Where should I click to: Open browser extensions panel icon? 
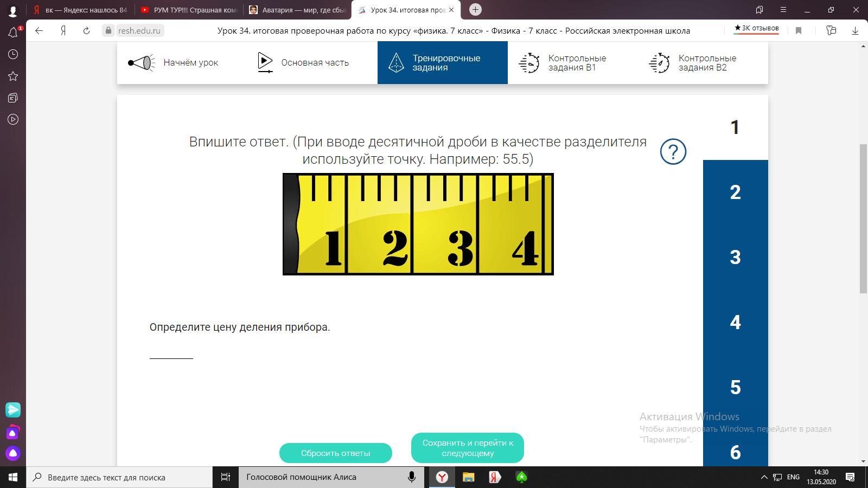[x=831, y=31]
